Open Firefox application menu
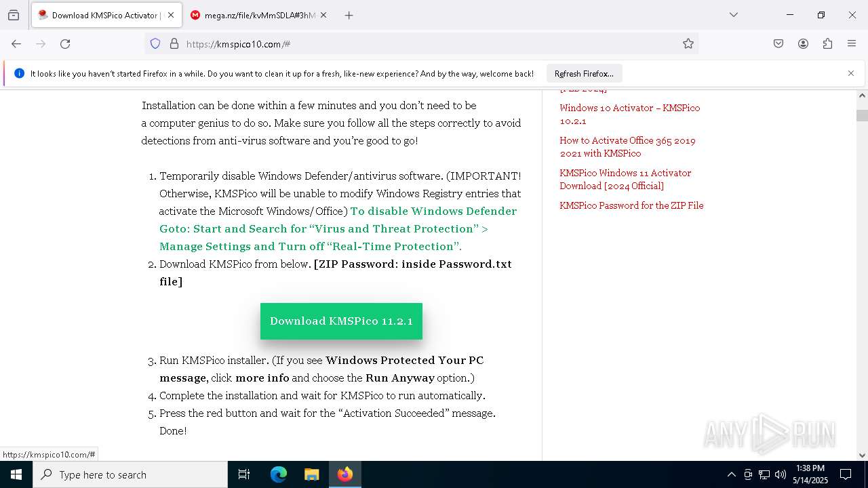 point(852,43)
